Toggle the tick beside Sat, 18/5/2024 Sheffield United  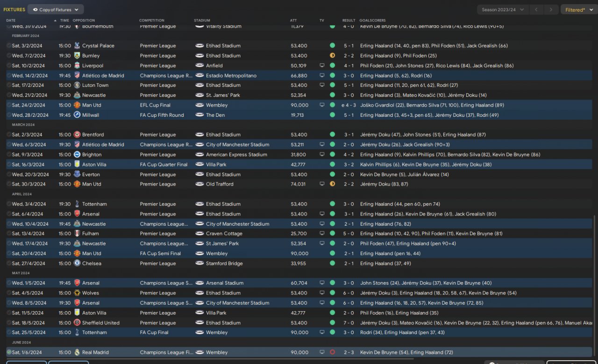point(9,323)
